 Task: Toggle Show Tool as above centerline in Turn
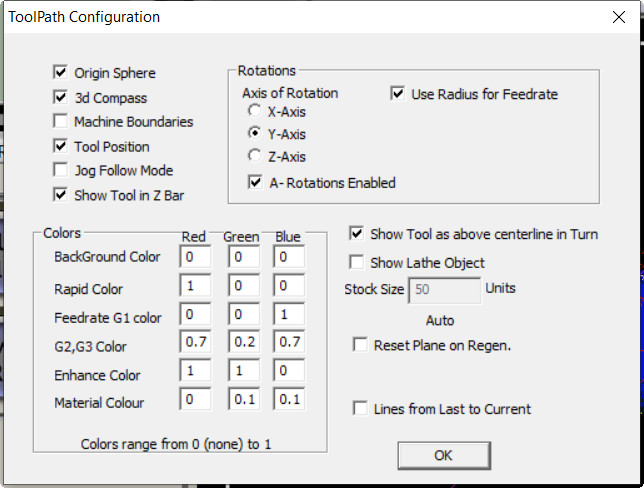[x=357, y=234]
